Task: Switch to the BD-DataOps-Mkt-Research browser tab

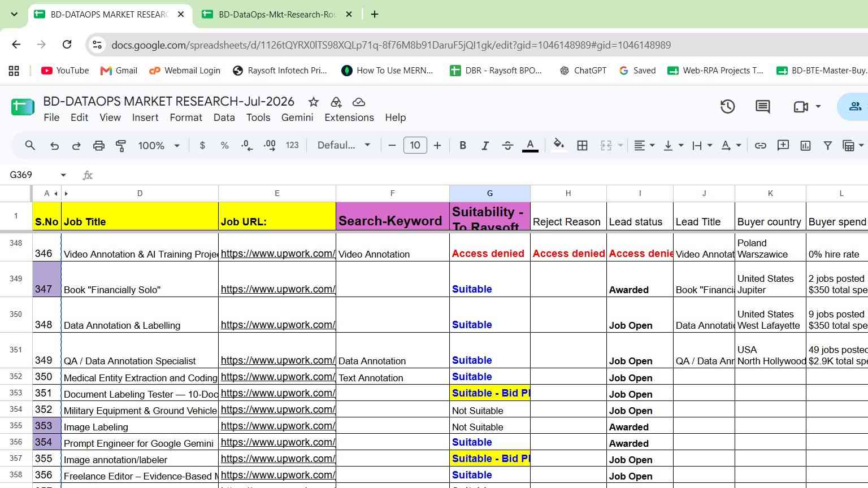Action: pyautogui.click(x=277, y=15)
